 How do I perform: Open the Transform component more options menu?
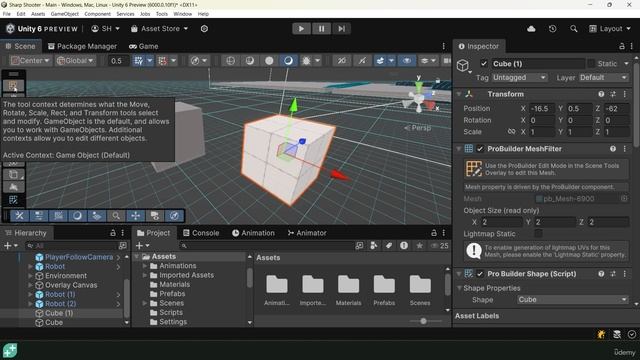click(624, 94)
